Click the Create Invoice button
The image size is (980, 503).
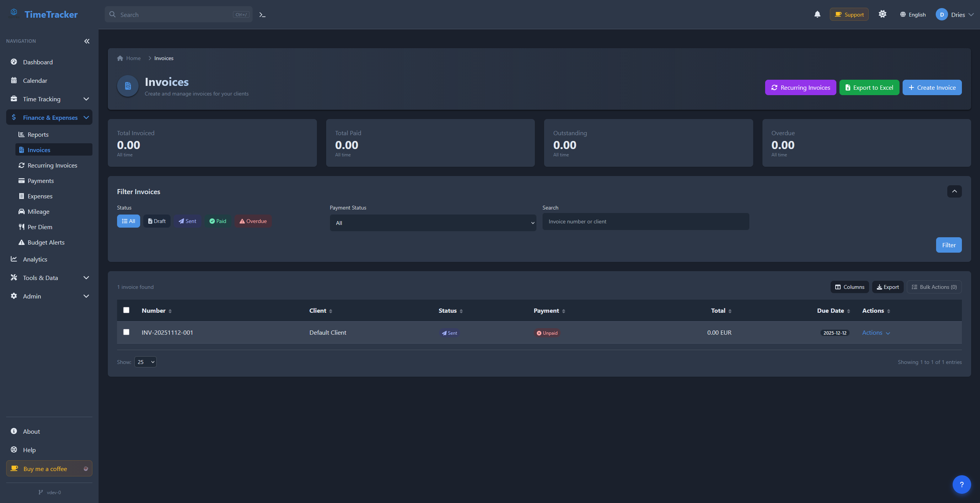coord(932,87)
